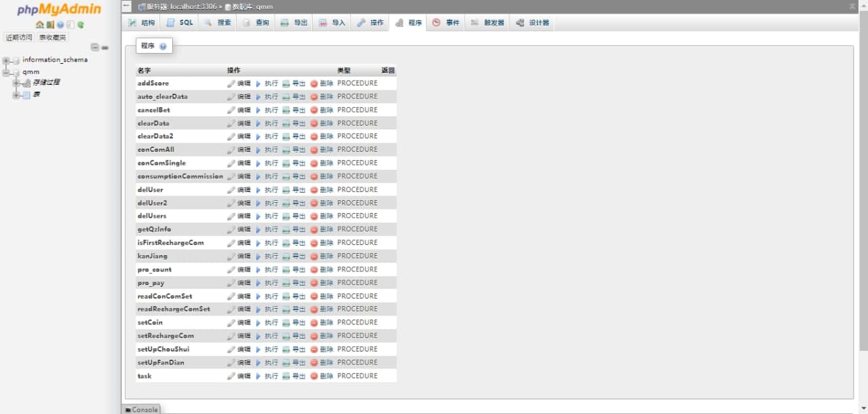Image resolution: width=868 pixels, height=414 pixels.
Task: Export the pro_count procedure
Action: pyautogui.click(x=294, y=269)
